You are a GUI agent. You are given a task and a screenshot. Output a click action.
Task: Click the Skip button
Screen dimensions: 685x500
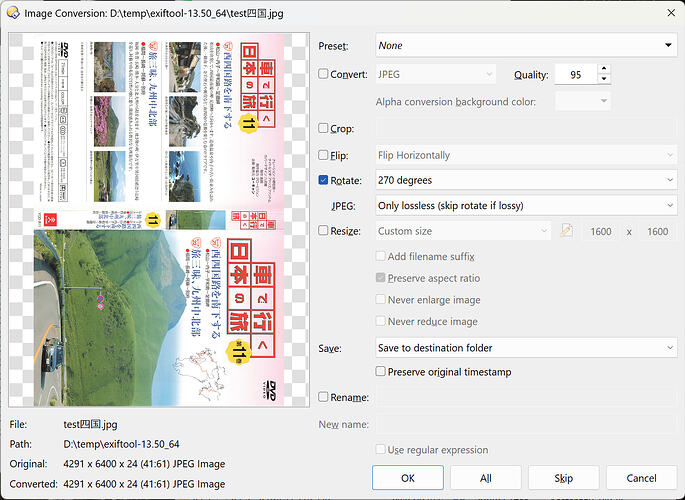point(564,478)
